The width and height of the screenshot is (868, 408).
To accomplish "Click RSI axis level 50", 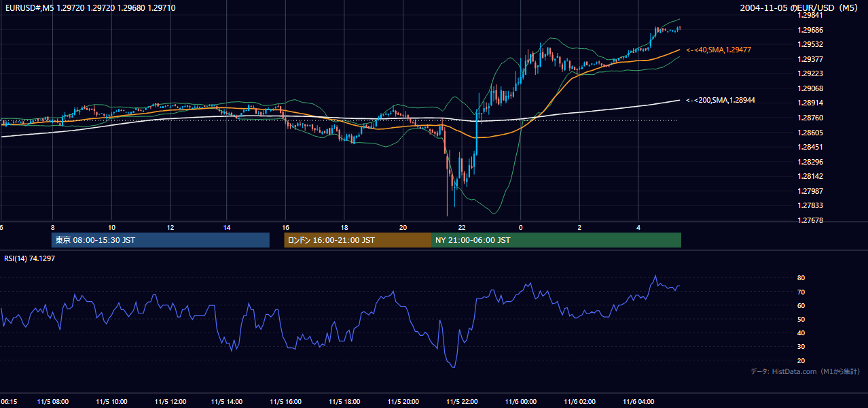I will click(x=801, y=319).
